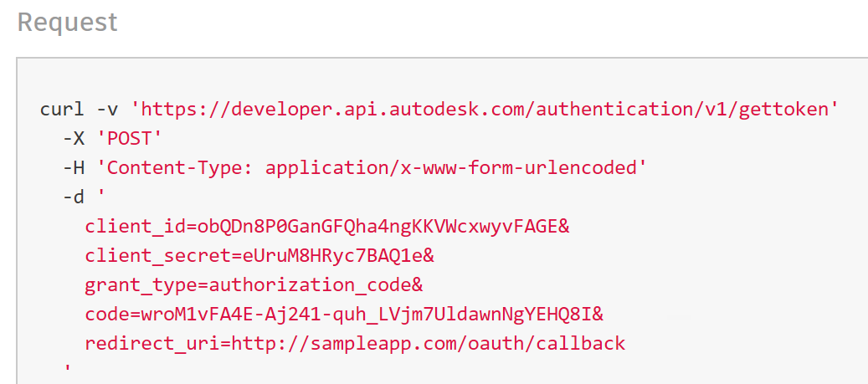Click the Content-Type header string

point(372,167)
